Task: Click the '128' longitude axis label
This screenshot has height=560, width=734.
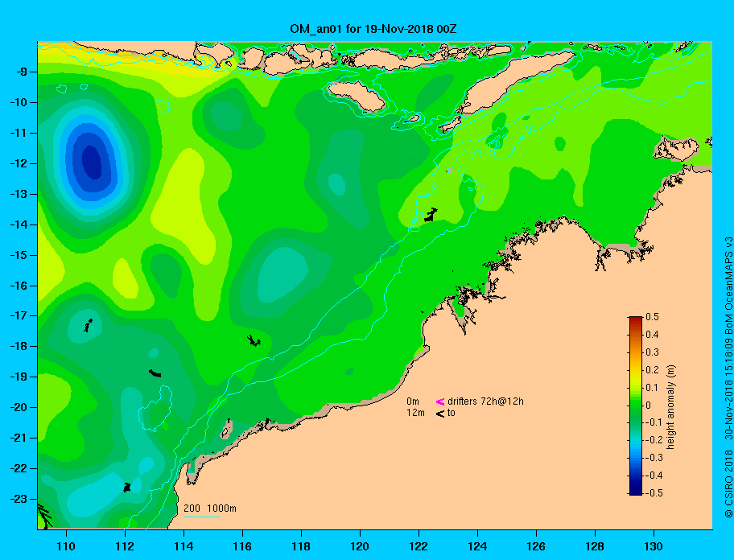Action: 595,546
